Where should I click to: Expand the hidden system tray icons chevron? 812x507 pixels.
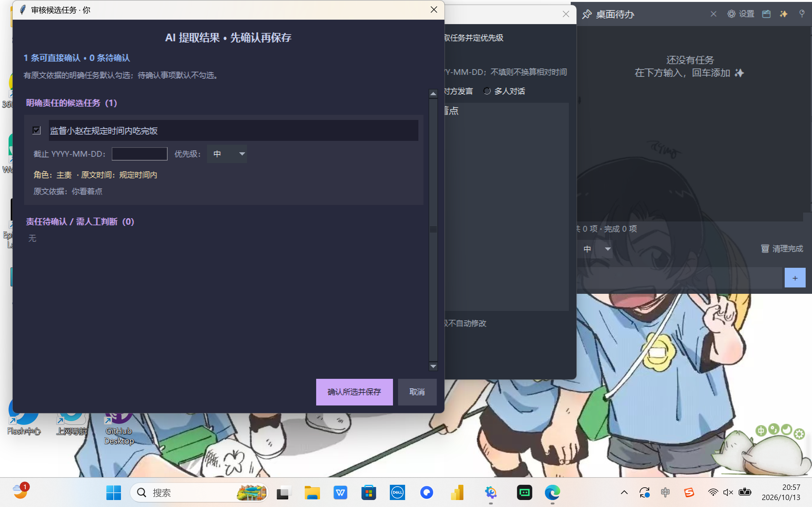point(624,493)
